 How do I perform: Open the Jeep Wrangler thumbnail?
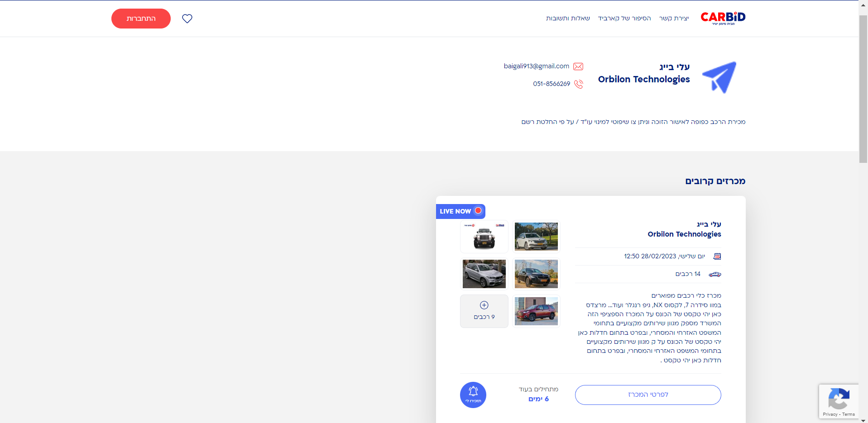click(x=484, y=237)
